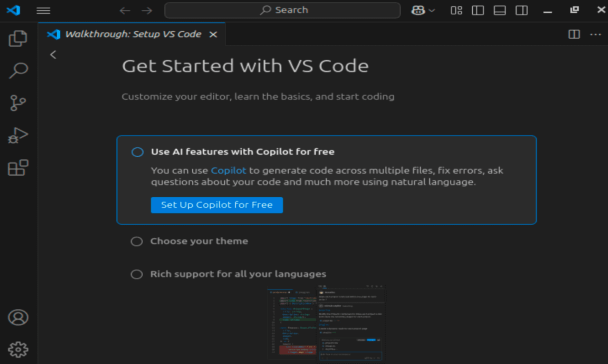Open Source Control view
The height and width of the screenshot is (364, 608).
click(x=18, y=103)
